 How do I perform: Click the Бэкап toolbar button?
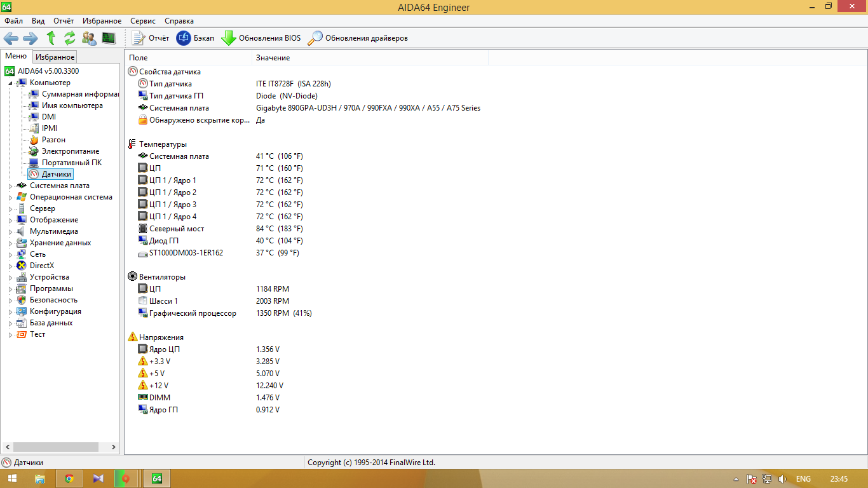point(195,38)
